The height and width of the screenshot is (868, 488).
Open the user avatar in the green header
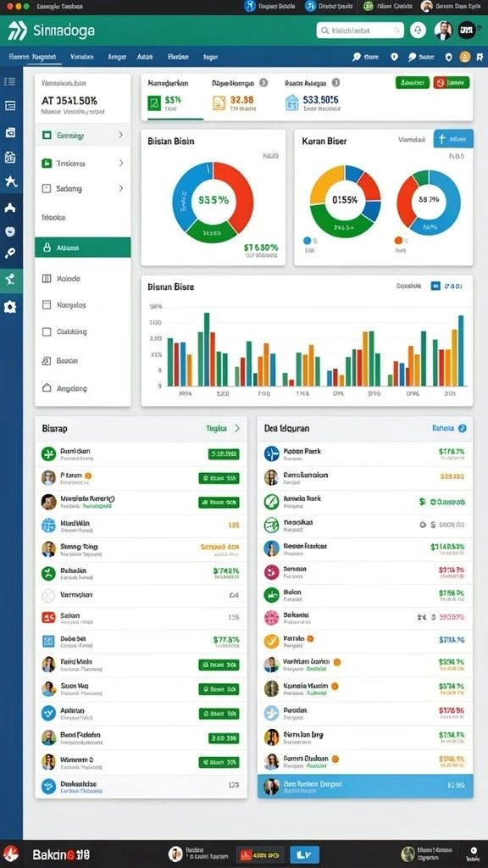pos(443,31)
